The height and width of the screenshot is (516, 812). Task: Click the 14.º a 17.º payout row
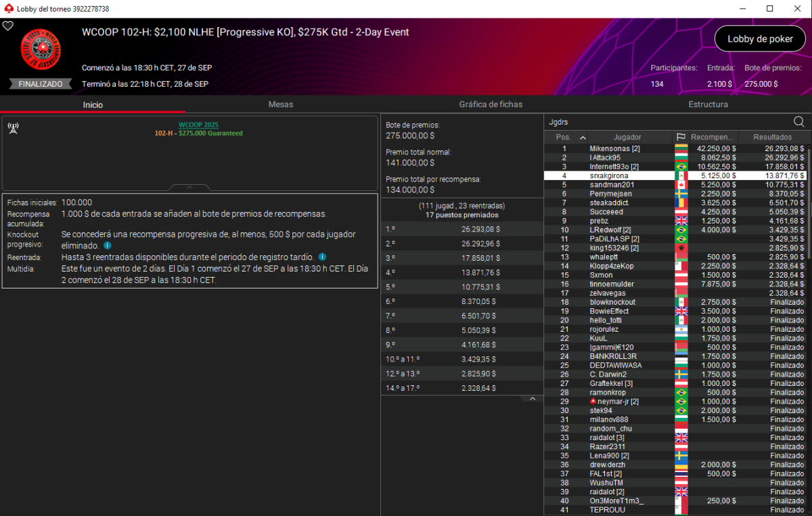point(462,388)
